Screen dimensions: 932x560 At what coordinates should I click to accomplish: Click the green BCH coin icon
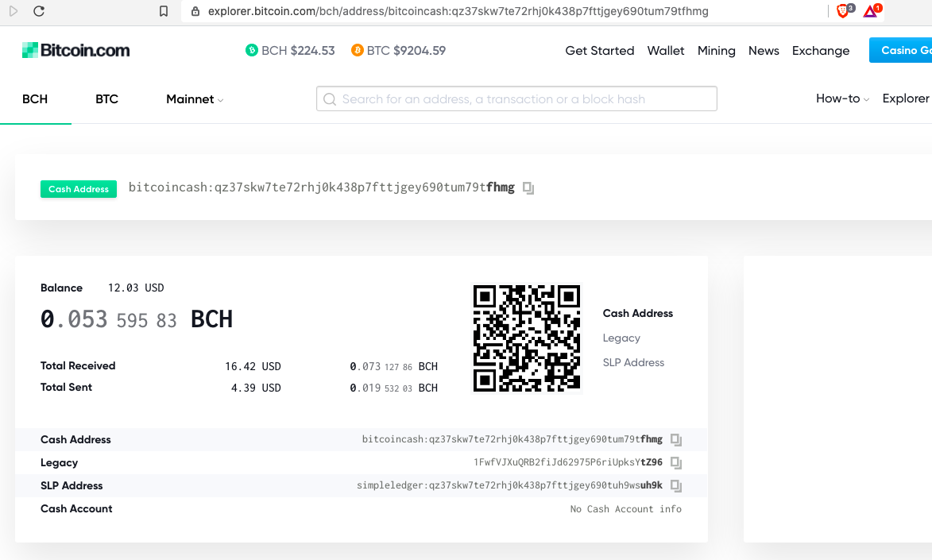[251, 51]
